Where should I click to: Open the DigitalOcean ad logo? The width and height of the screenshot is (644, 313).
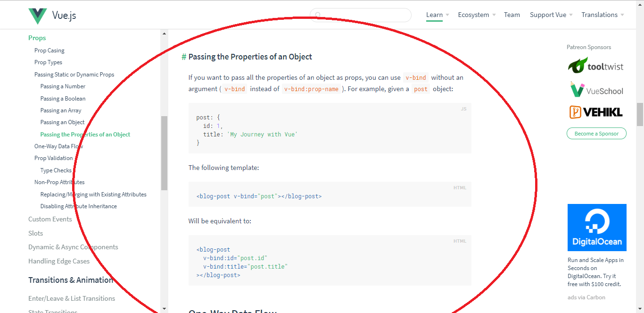click(597, 227)
